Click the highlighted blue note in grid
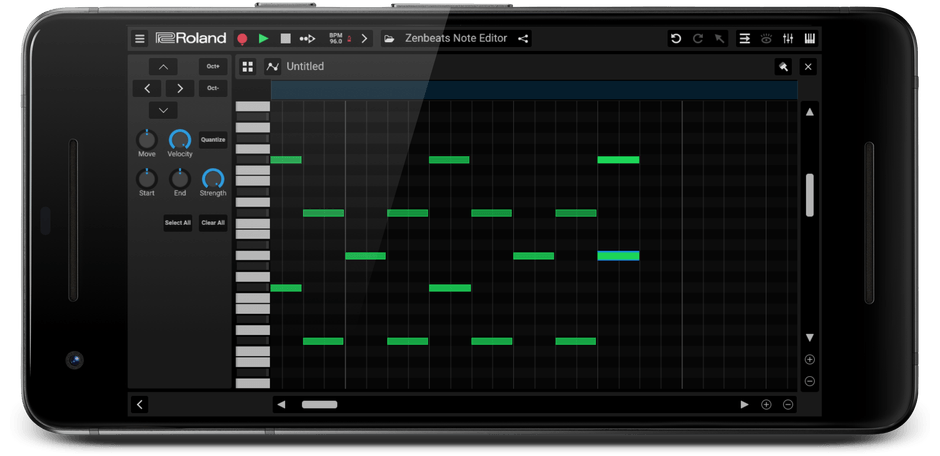Screen dimensions: 940x456 (618, 256)
